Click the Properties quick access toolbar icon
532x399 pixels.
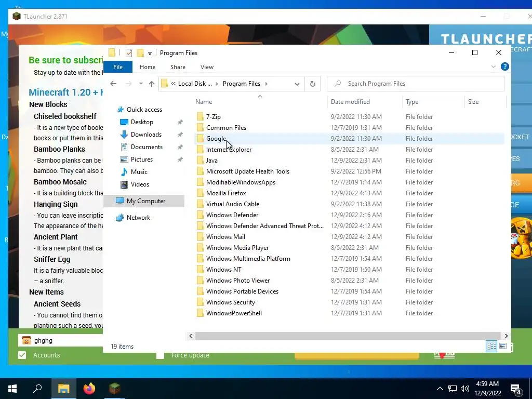pos(129,53)
